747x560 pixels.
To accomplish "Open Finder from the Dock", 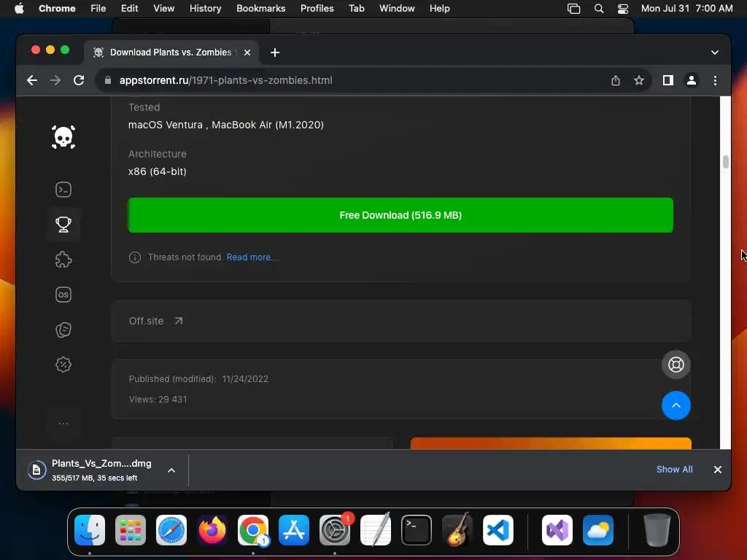I will [90, 530].
